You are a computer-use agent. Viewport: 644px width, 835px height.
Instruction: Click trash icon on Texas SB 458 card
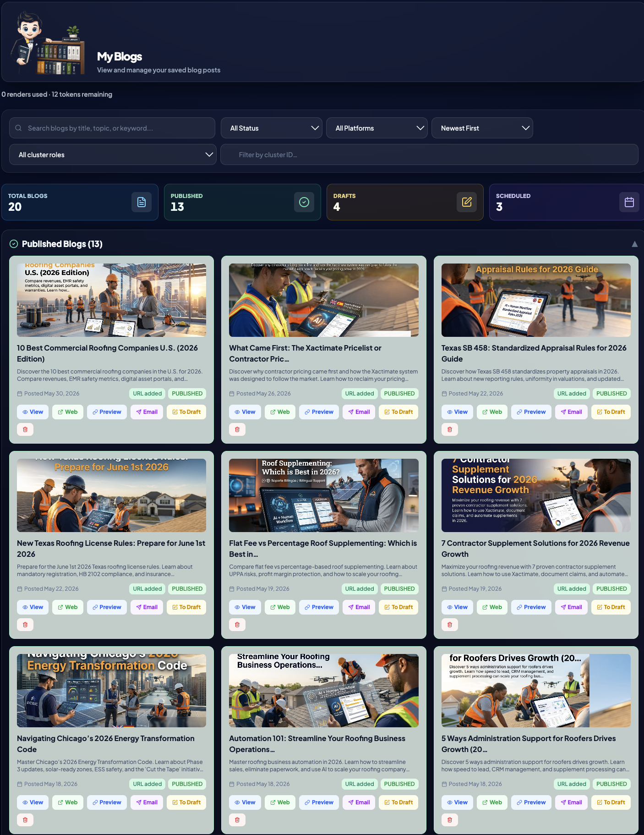[450, 429]
